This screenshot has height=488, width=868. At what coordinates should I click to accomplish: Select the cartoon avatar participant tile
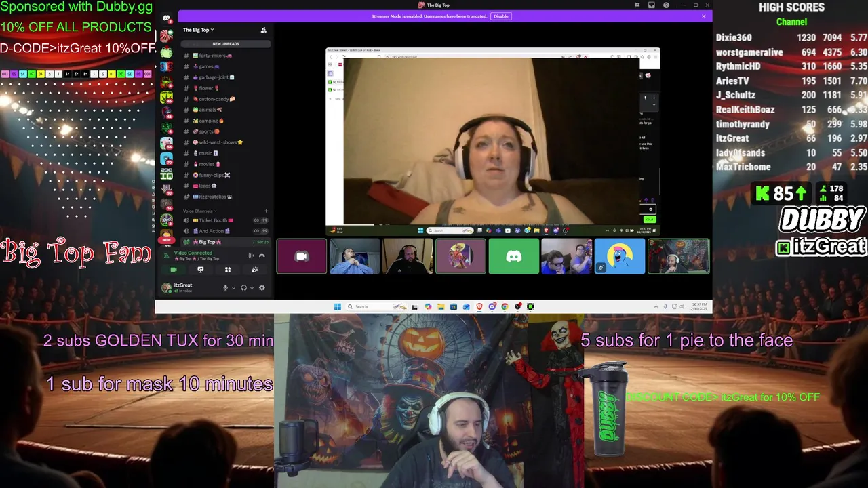coord(460,256)
